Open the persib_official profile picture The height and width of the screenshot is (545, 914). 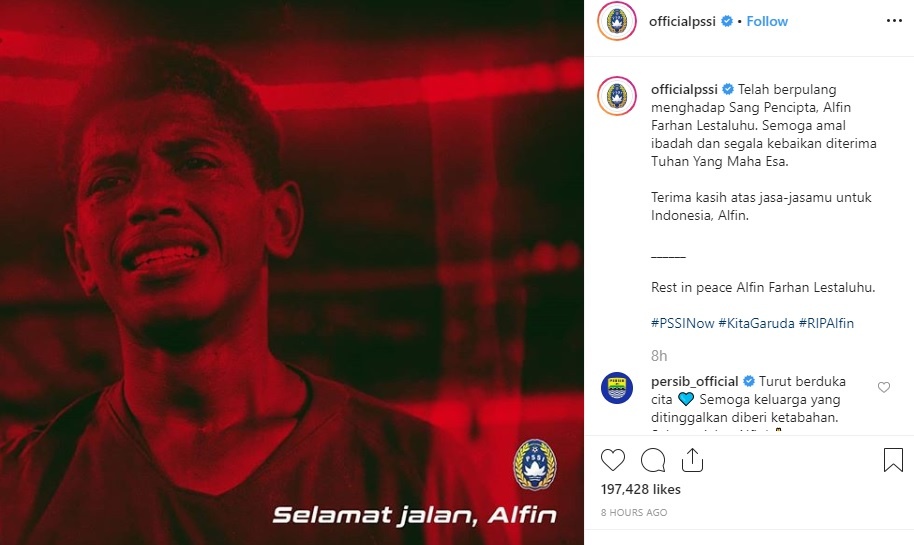point(617,388)
